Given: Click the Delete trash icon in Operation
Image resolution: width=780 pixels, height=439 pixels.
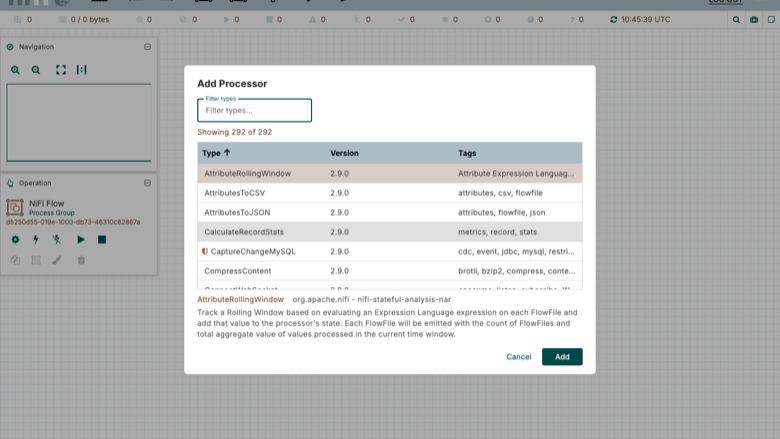Looking at the screenshot, I should (81, 260).
